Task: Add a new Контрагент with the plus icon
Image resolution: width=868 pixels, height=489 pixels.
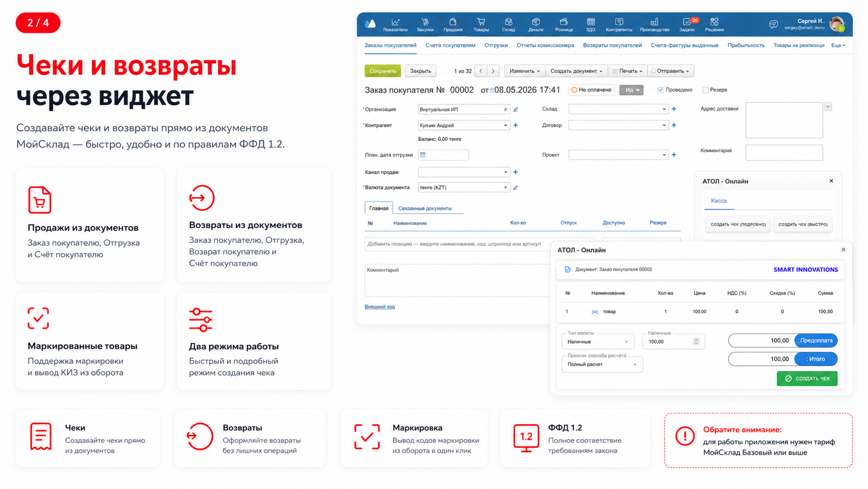Action: pos(516,125)
